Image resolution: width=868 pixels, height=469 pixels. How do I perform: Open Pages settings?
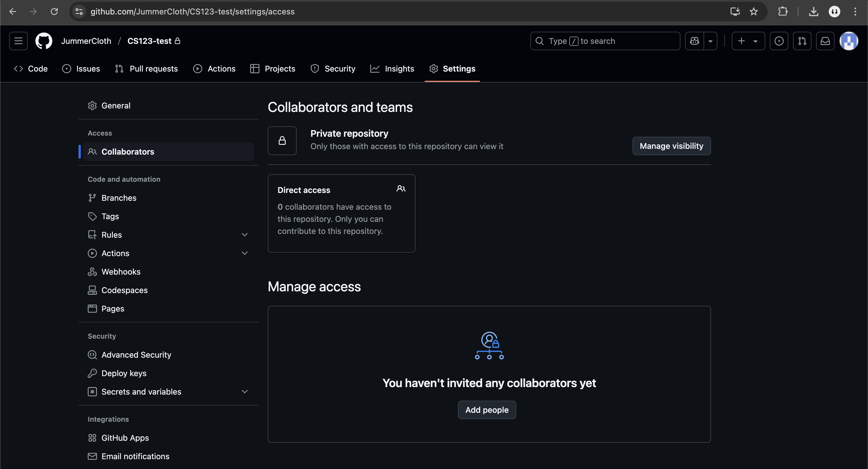[169, 309]
